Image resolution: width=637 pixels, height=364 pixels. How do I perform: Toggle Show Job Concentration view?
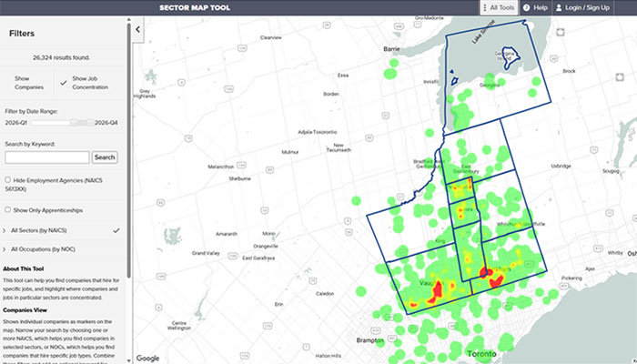84,83
